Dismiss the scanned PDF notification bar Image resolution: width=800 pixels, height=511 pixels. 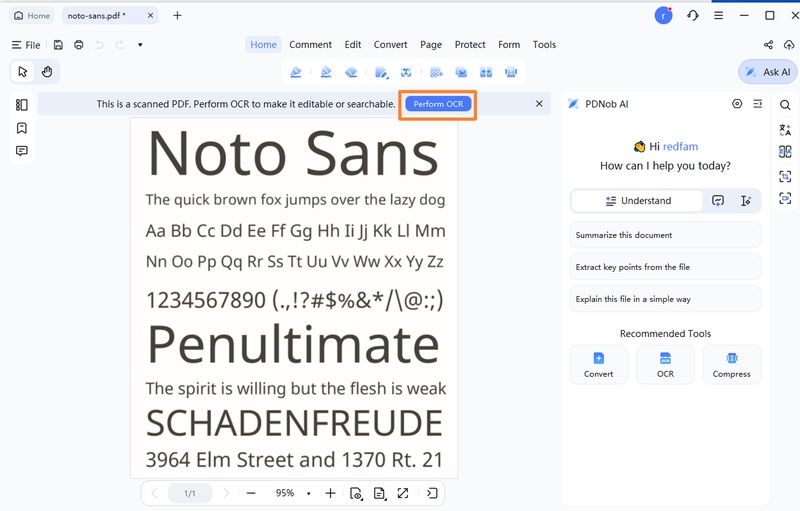539,104
